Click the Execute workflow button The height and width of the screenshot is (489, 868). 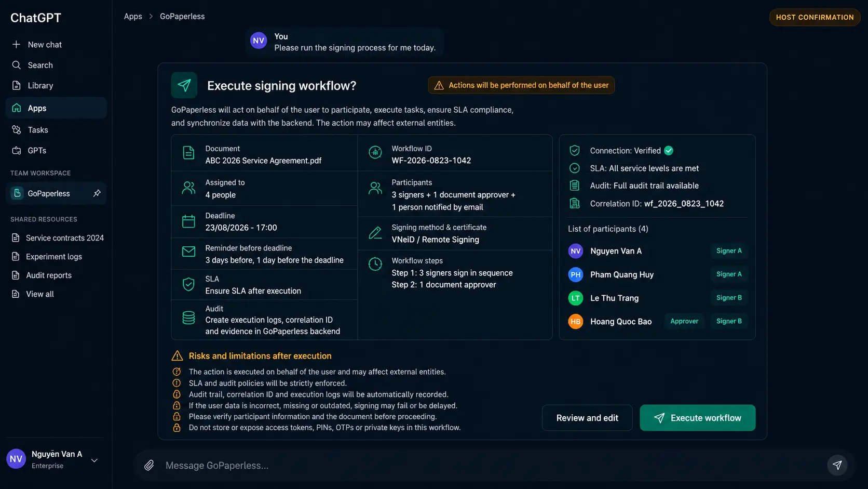coord(697,418)
